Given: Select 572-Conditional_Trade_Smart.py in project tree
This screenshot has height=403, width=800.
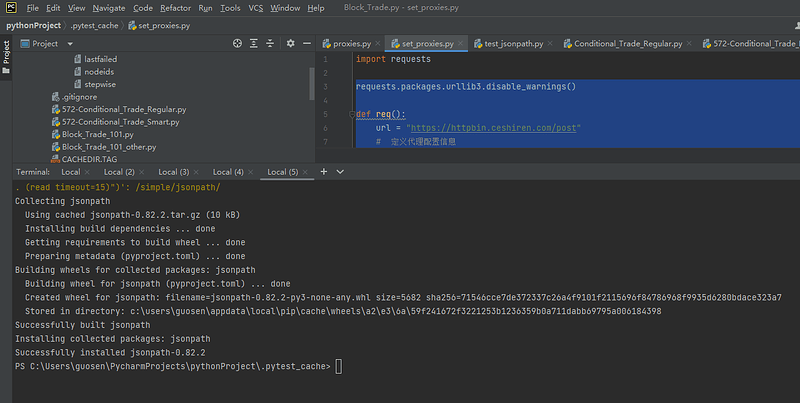Looking at the screenshot, I should (115, 122).
